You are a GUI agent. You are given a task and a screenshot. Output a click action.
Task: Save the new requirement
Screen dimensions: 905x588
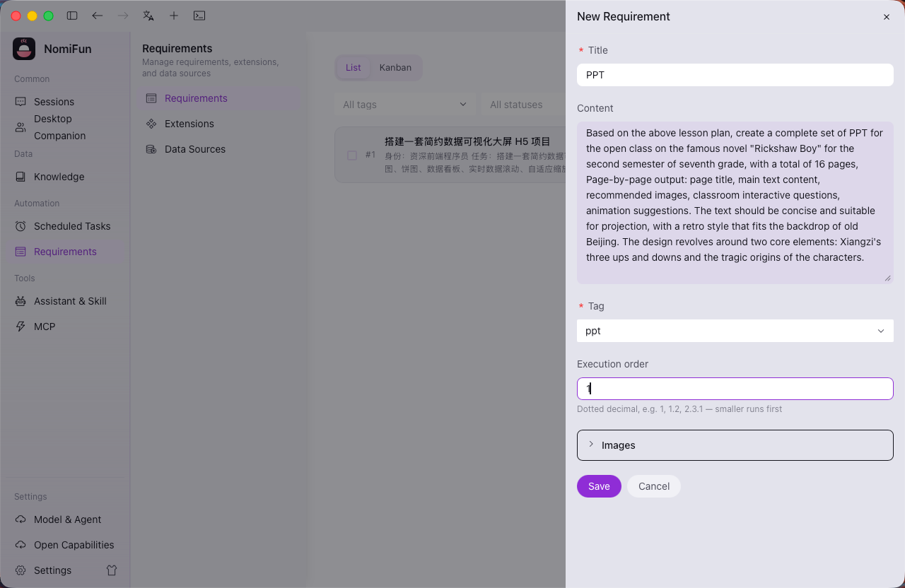pos(599,486)
